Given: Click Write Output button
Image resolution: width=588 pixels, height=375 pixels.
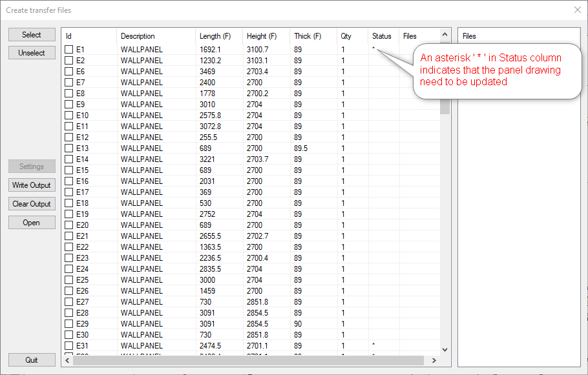Looking at the screenshot, I should coord(32,185).
